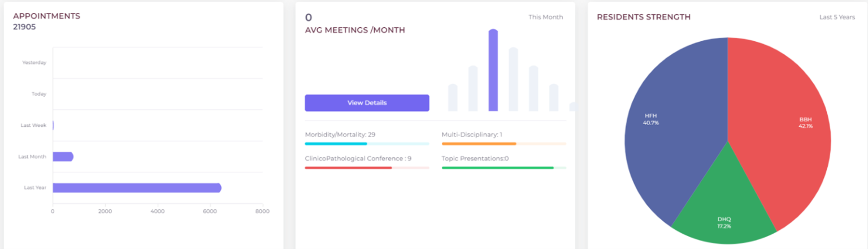Click the tallest grey bar beside the purple bar
The image size is (868, 249).
(514, 79)
